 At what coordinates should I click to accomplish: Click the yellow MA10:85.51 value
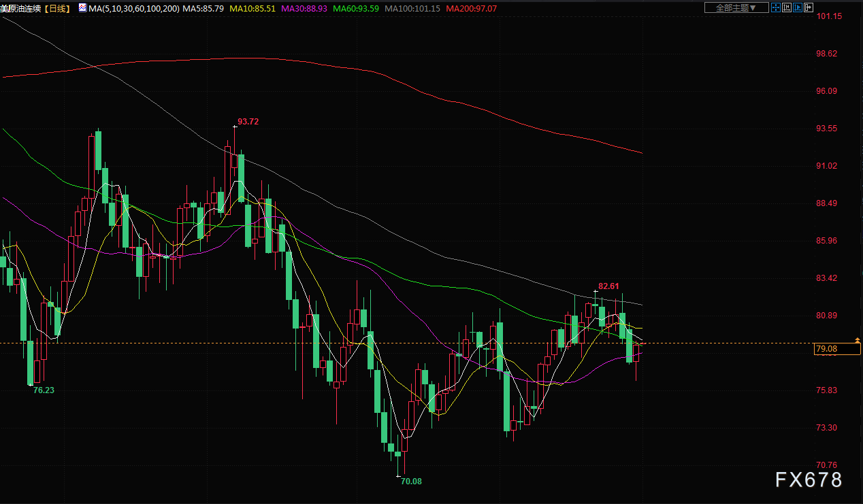pos(253,8)
